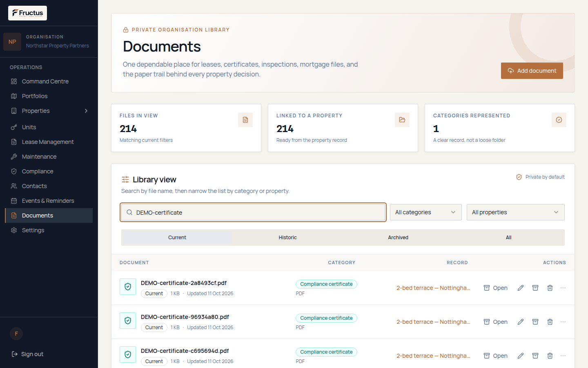
Task: Expand the Properties submenu chevron
Action: [86, 111]
